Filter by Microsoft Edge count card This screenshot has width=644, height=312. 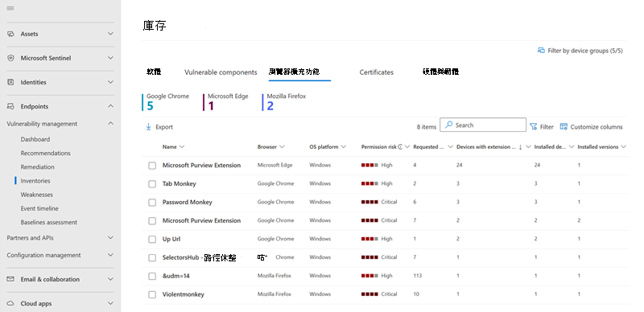click(x=226, y=102)
